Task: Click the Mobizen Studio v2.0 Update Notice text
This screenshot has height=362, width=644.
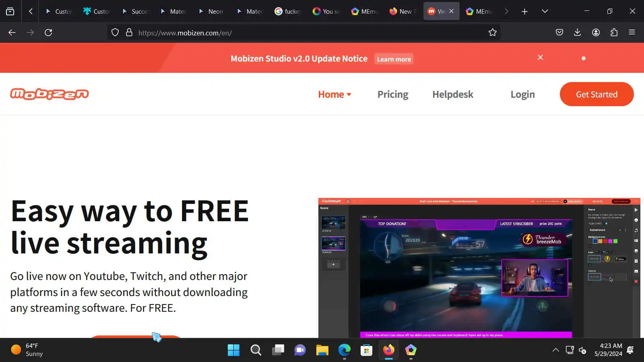Action: coord(299,59)
